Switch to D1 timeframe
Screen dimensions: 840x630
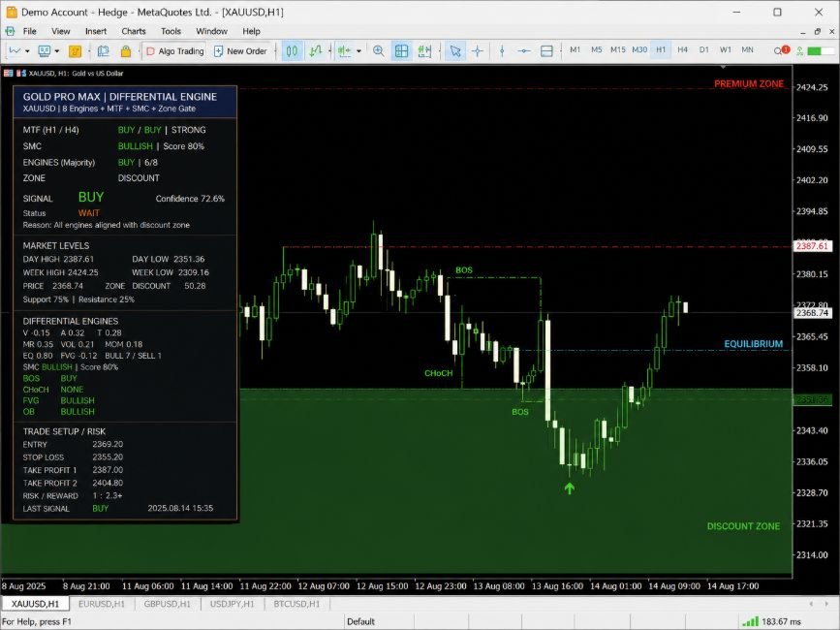pos(704,49)
